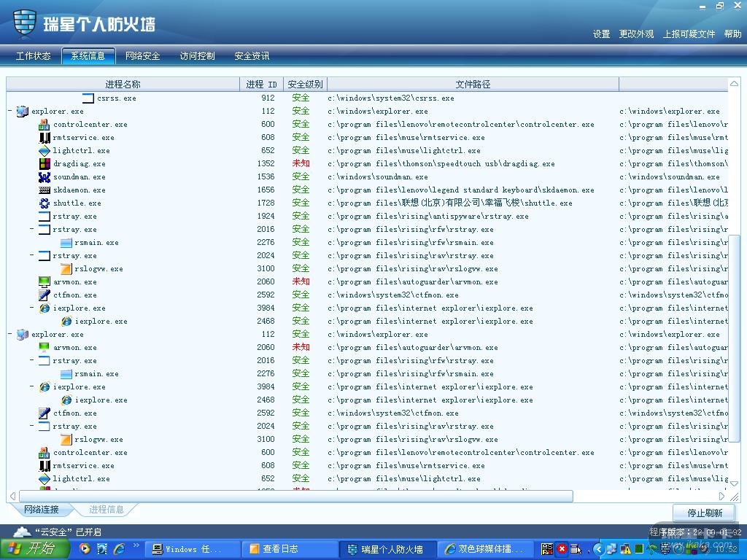Open 上报可疑文件 link at top right
The image size is (747, 560).
pos(689,34)
